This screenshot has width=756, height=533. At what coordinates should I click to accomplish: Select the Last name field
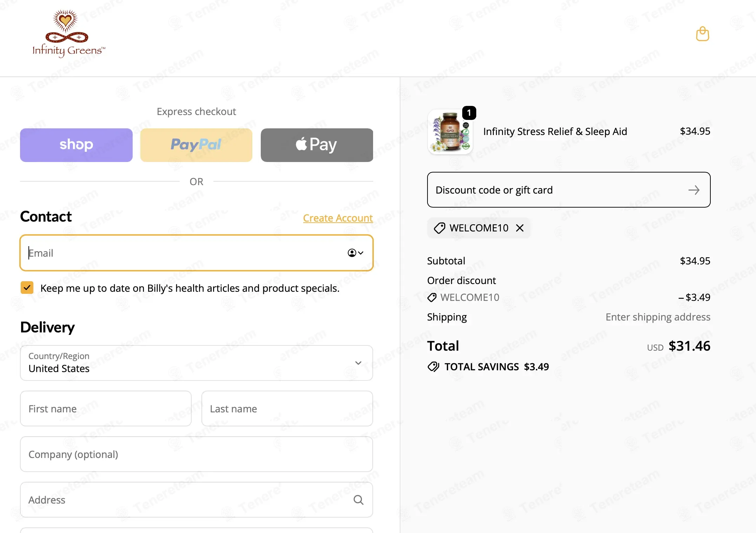tap(287, 409)
